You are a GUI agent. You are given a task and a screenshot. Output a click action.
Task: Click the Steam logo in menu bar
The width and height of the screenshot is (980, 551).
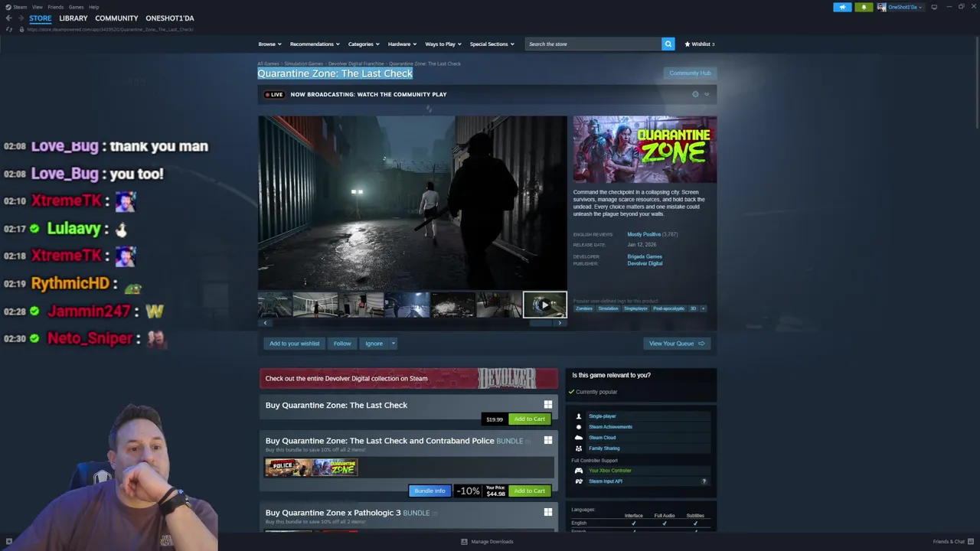(x=8, y=7)
